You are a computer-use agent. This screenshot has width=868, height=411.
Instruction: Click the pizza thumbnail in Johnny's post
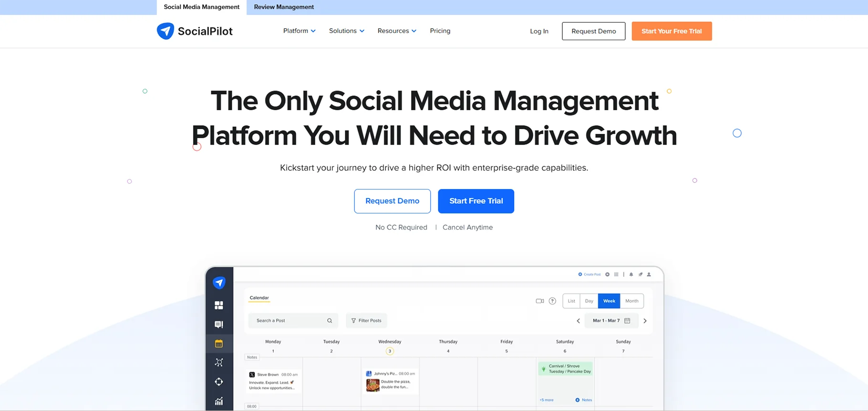coord(373,385)
